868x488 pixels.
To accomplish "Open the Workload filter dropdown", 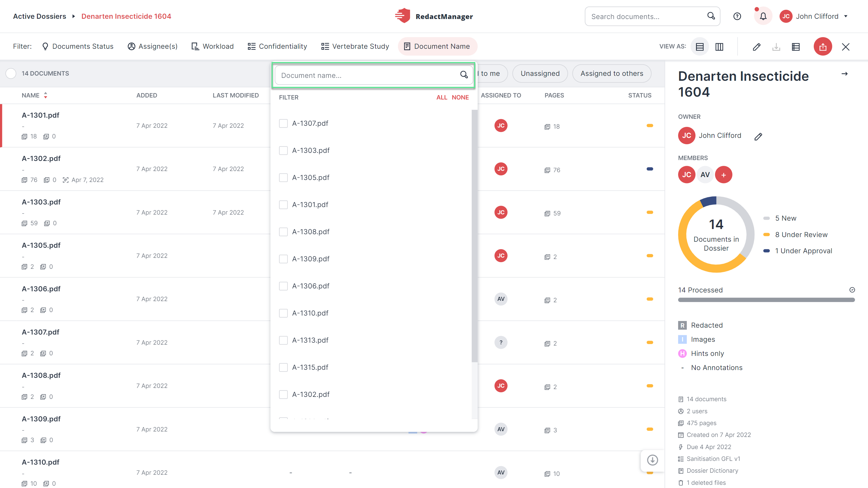I will pyautogui.click(x=212, y=46).
